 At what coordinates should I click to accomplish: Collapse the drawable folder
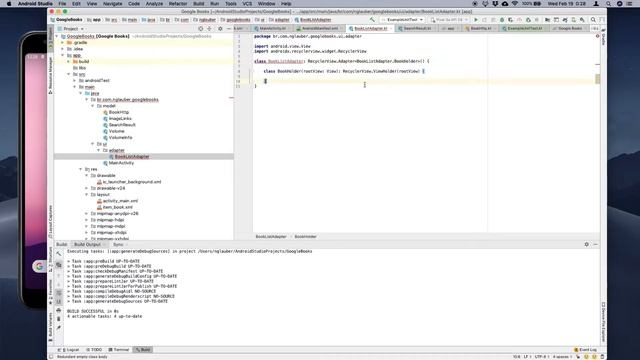pos(87,176)
